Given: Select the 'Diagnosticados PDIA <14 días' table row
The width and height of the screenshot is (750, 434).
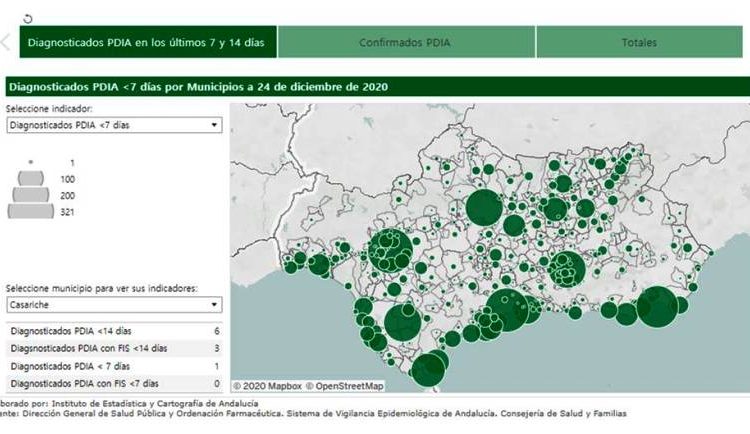Looking at the screenshot, I should pyautogui.click(x=113, y=330).
